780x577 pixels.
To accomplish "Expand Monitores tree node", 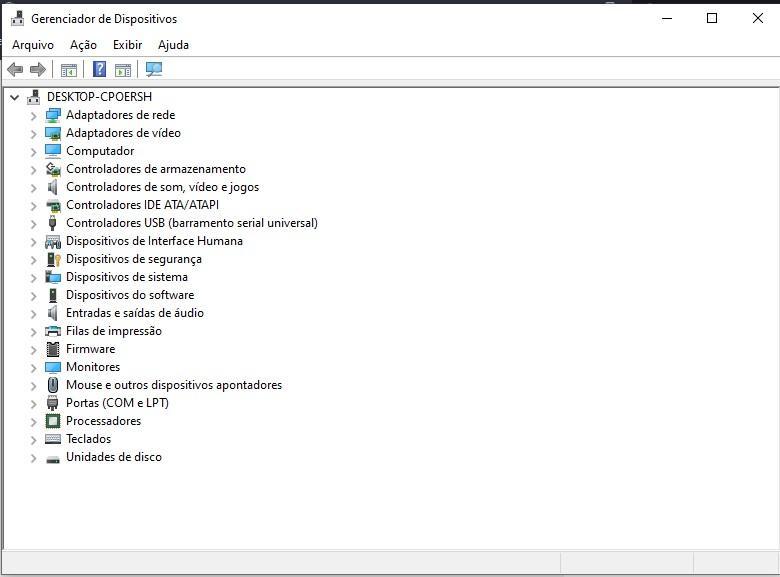I will 33,368.
